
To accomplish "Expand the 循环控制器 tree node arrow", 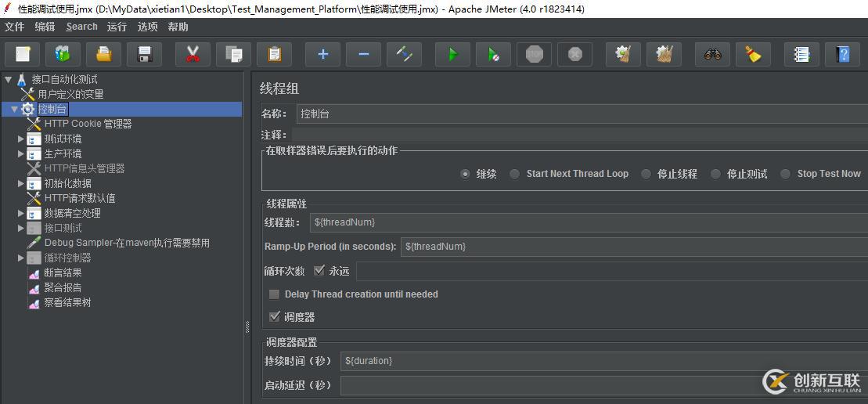I will coord(21,258).
